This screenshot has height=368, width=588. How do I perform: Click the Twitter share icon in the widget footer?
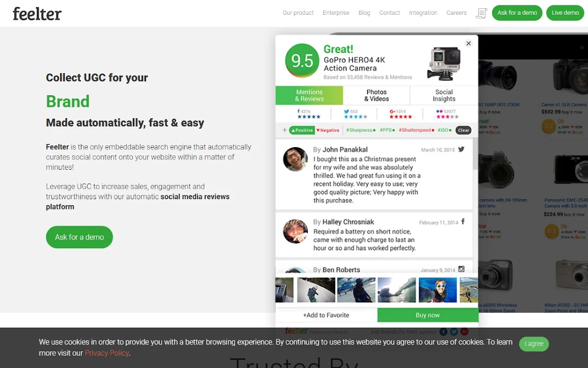454,332
